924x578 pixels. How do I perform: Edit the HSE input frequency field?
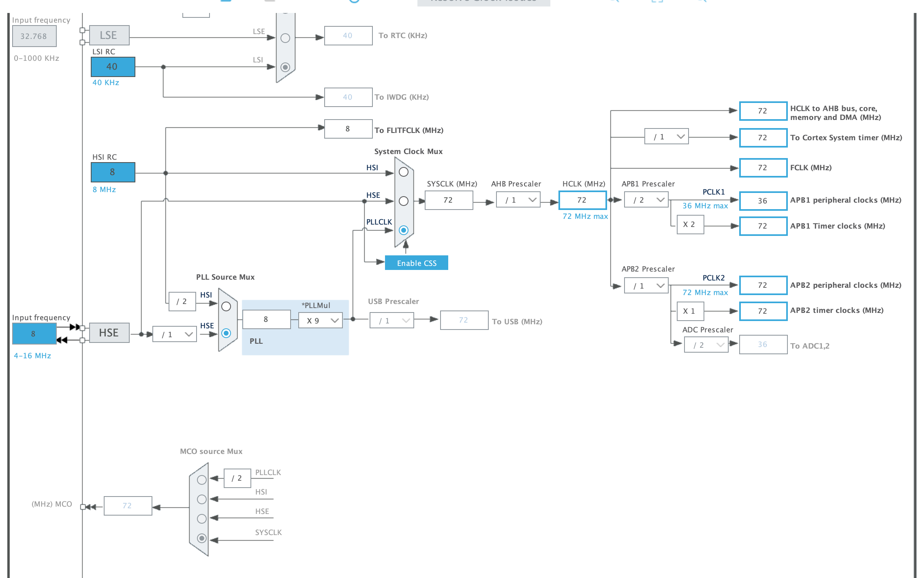tap(34, 334)
